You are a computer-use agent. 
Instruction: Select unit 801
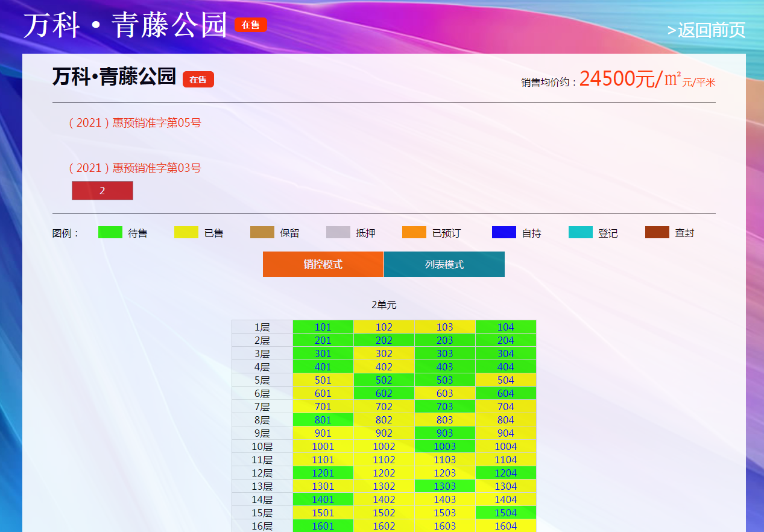pyautogui.click(x=323, y=420)
